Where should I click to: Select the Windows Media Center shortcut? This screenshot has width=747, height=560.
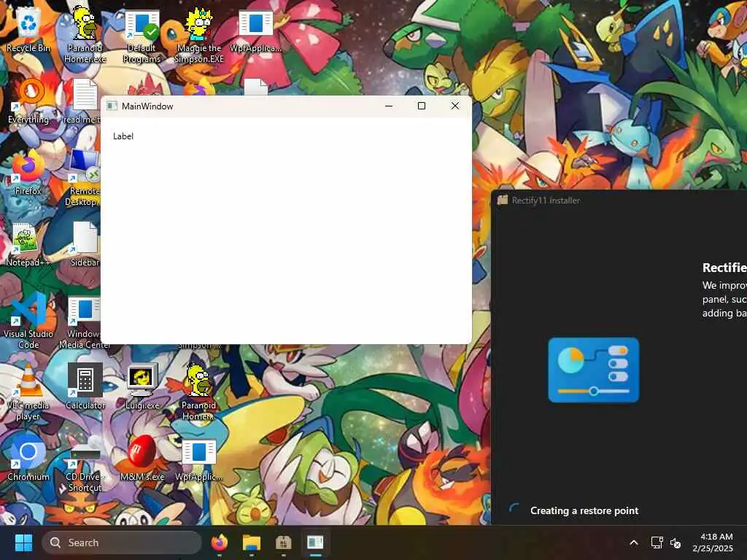[84, 322]
